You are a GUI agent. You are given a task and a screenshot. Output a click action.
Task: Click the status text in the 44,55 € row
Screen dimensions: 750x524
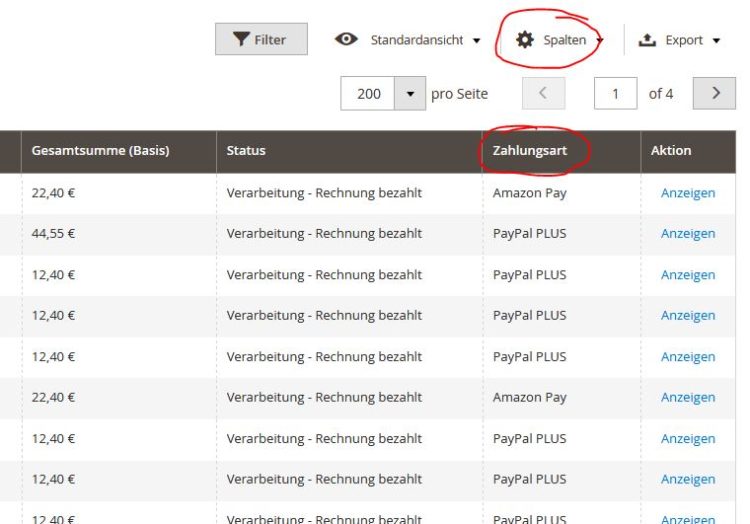pyautogui.click(x=324, y=234)
